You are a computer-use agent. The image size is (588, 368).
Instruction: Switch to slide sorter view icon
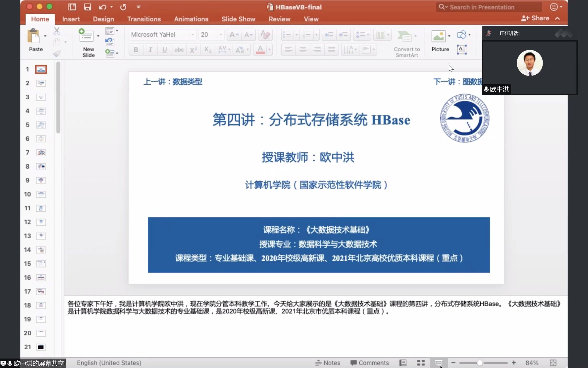(421, 363)
